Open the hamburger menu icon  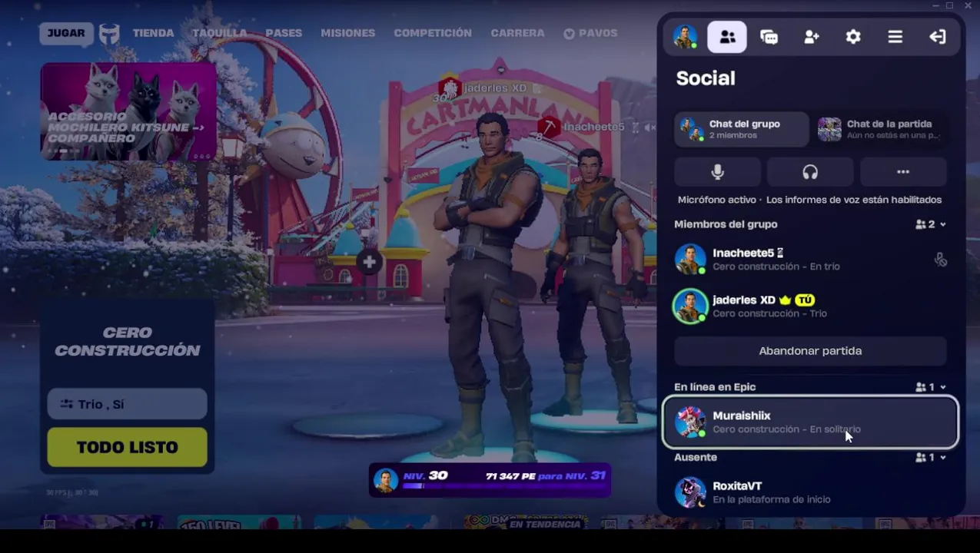[895, 37]
